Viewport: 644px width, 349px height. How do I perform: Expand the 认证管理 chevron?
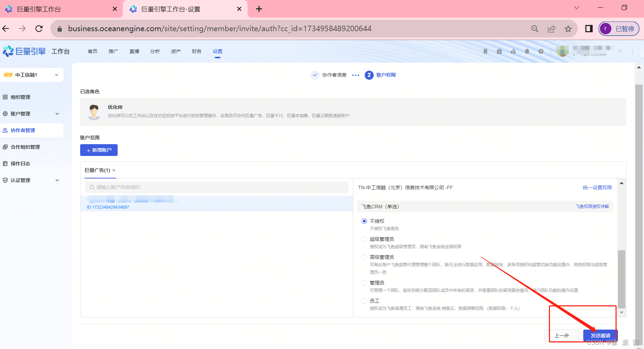pos(57,180)
